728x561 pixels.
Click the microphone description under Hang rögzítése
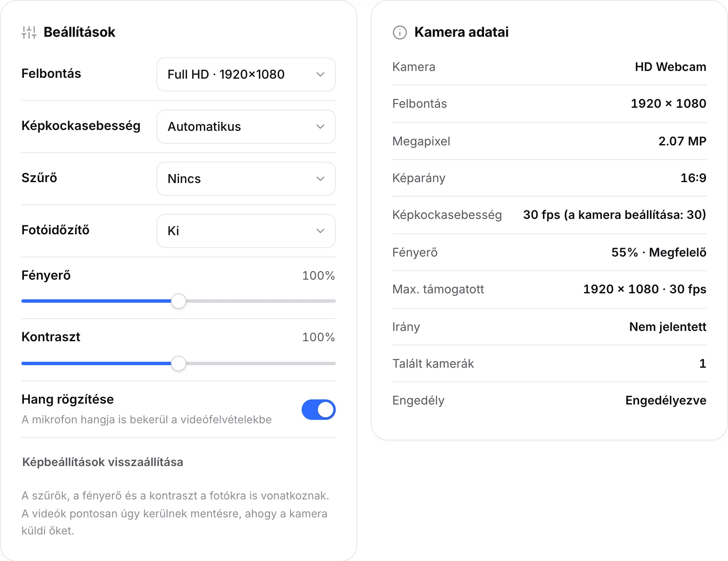147,419
